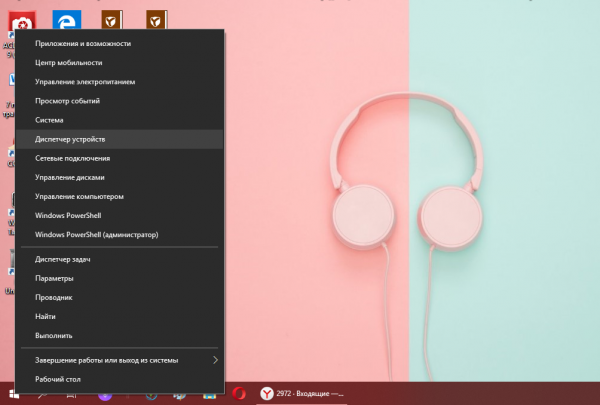Select Центр мобильности menu entry
This screenshot has width=600, height=405.
(119, 63)
